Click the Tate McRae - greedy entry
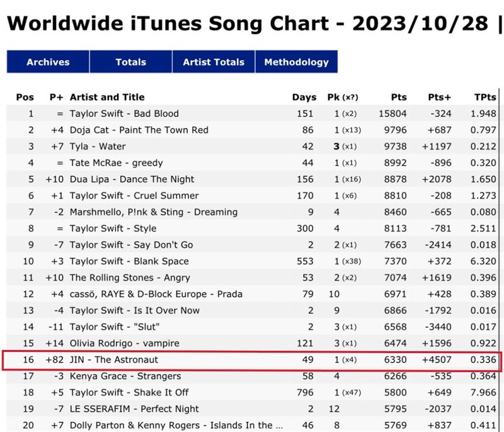 [253, 163]
